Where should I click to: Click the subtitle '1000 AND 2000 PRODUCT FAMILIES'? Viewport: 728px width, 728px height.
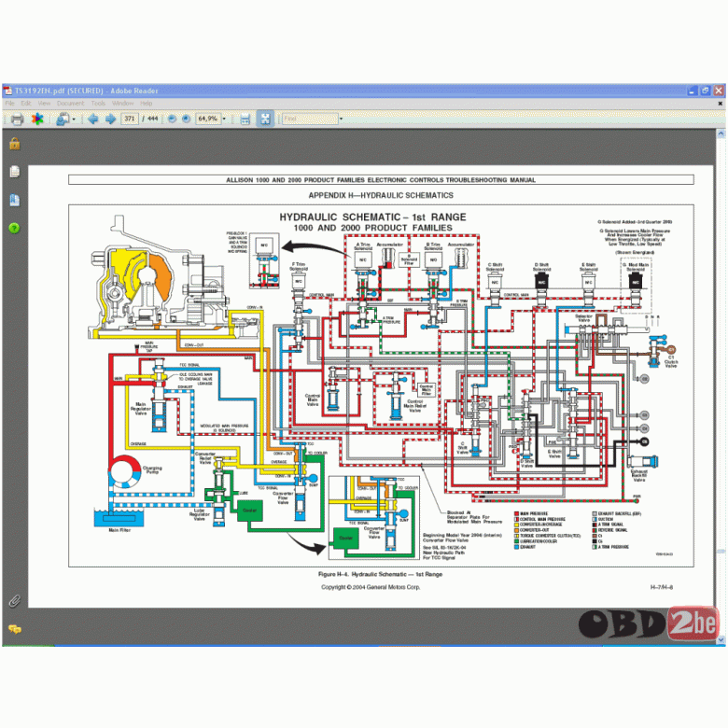point(372,228)
